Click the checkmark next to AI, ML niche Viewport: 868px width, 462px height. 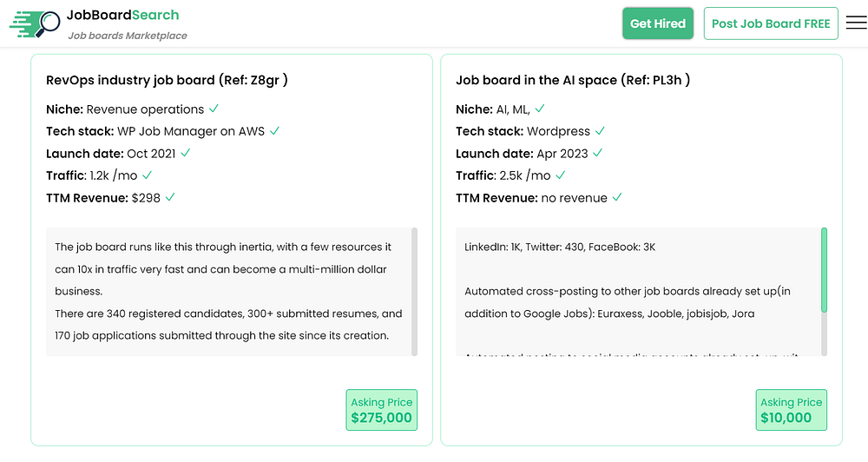(540, 109)
